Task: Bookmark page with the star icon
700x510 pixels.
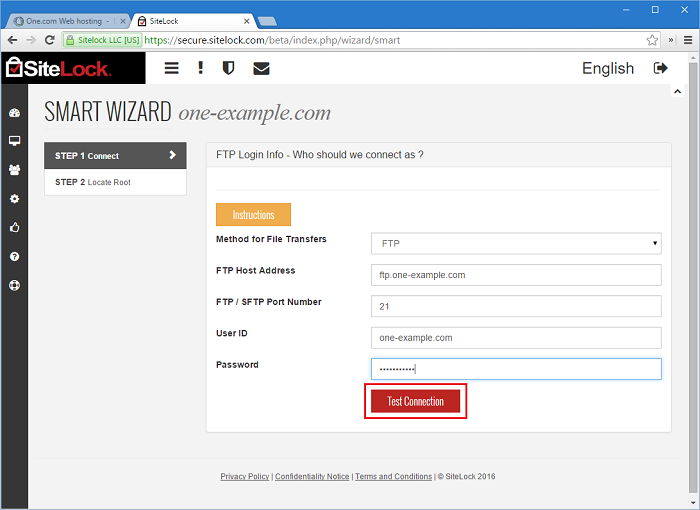Action: tap(652, 40)
